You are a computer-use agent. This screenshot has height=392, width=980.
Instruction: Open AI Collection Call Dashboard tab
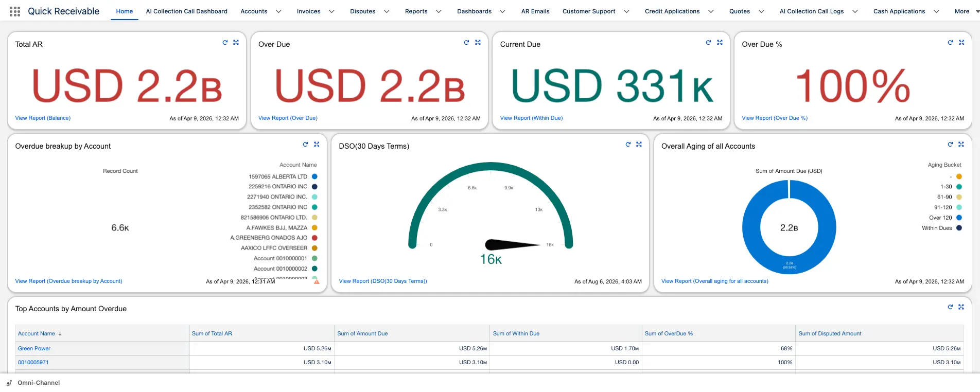[187, 11]
